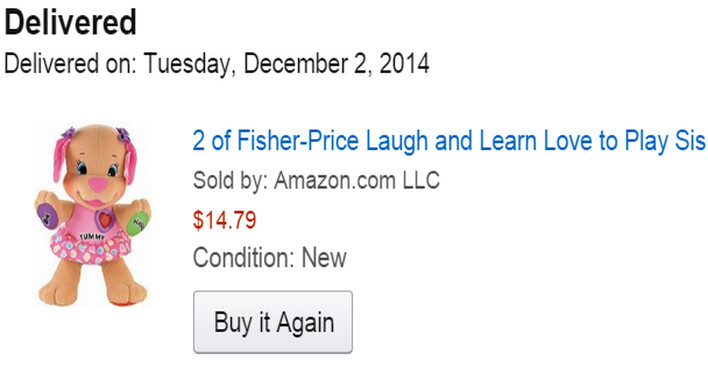Image resolution: width=708 pixels, height=365 pixels.
Task: Click the purple paw pad on the puppy
Action: pyautogui.click(x=47, y=216)
